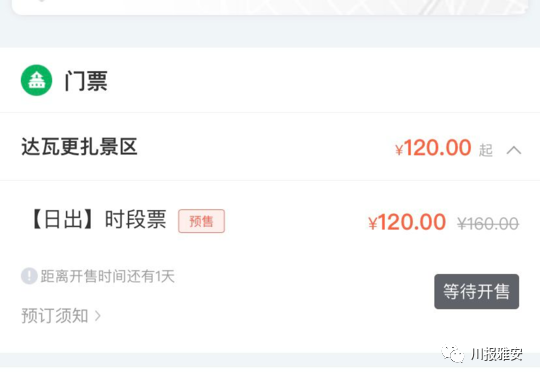This screenshot has width=540, height=379.
Task: Tap the 达瓦更扎景区 row title
Action: click(80, 147)
